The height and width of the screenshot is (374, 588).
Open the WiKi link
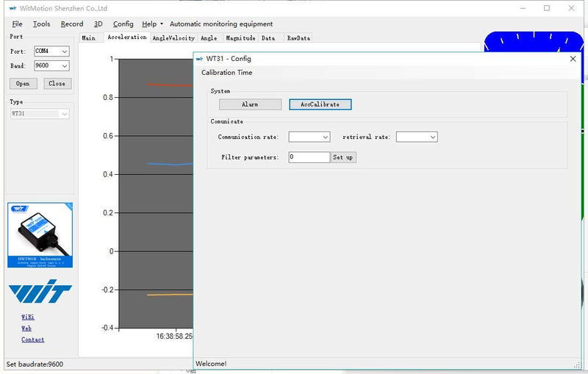click(28, 317)
